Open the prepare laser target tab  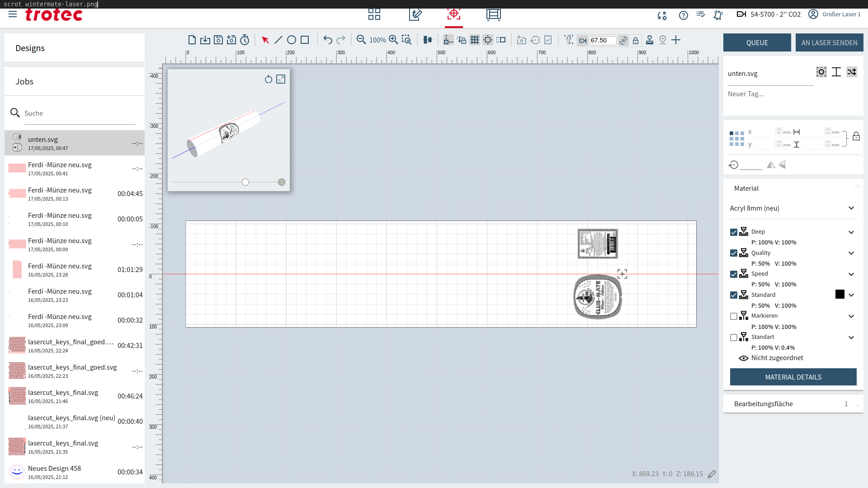point(454,14)
